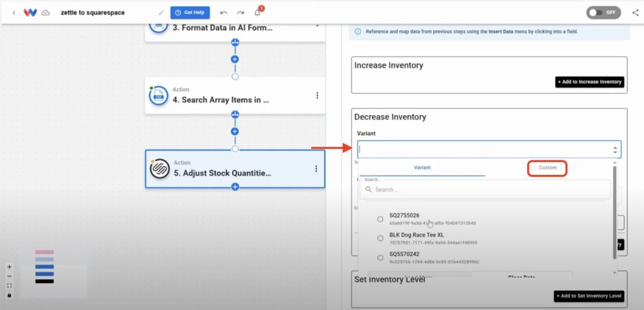Add a step below step 5

tap(235, 187)
